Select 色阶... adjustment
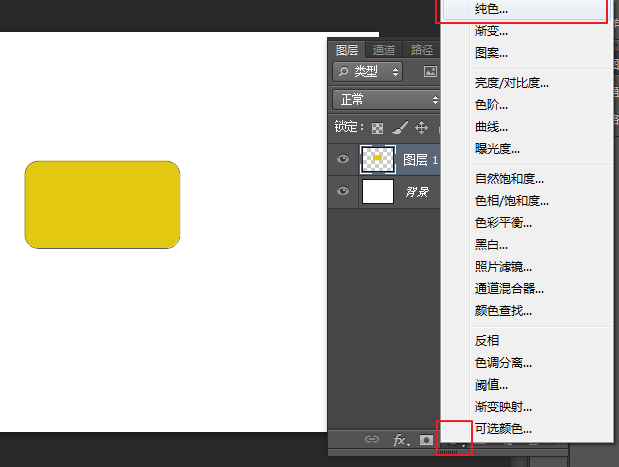619x467 pixels. (x=491, y=105)
